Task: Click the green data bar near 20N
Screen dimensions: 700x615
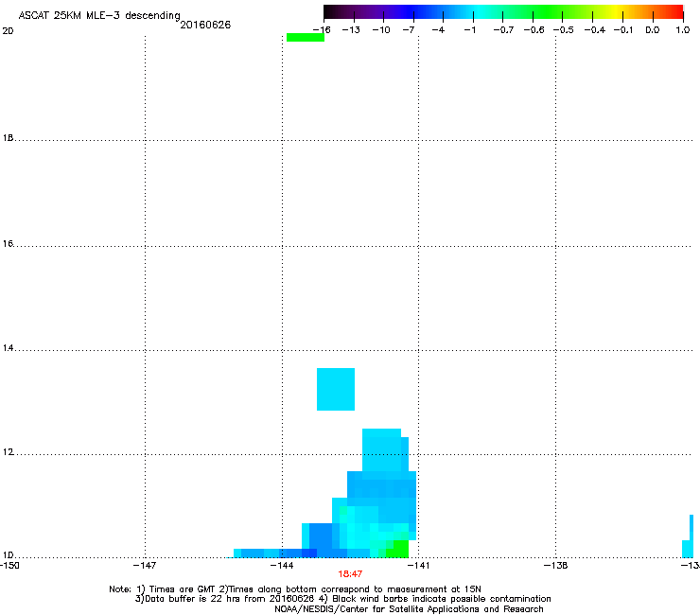Action: point(306,38)
